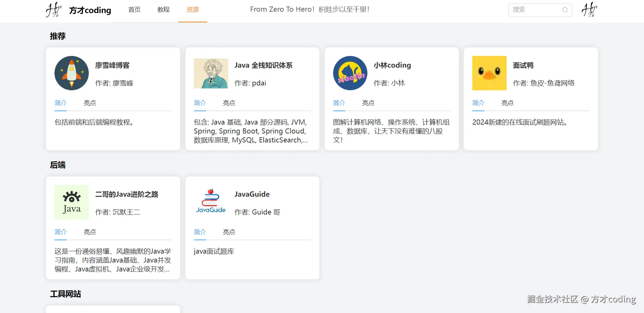Click author text 作者: 廖雪峰
644x313 pixels.
coord(114,83)
